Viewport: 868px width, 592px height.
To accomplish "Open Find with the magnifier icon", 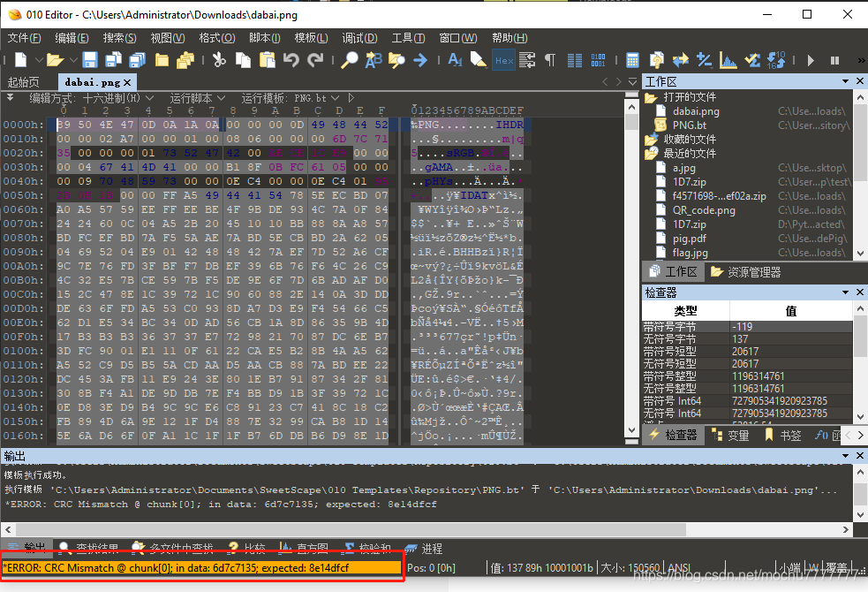I will click(350, 60).
